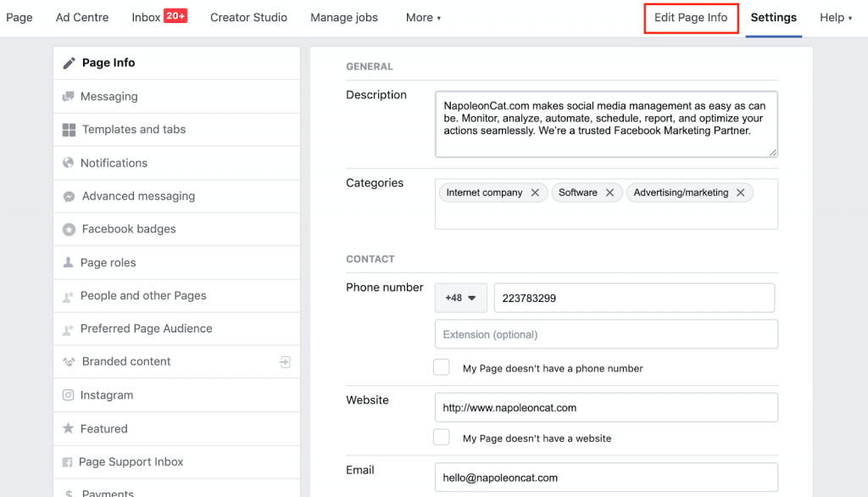868x497 pixels.
Task: Open Notifications settings
Action: (x=176, y=163)
